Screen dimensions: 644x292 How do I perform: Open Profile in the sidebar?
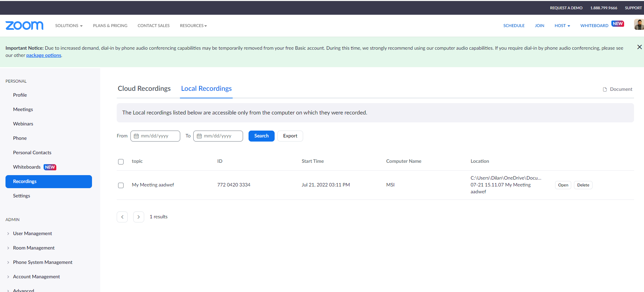pyautogui.click(x=20, y=95)
